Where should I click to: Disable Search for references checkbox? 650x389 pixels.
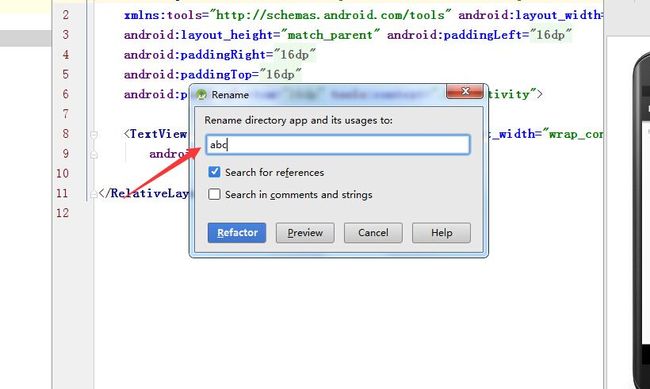[x=214, y=172]
